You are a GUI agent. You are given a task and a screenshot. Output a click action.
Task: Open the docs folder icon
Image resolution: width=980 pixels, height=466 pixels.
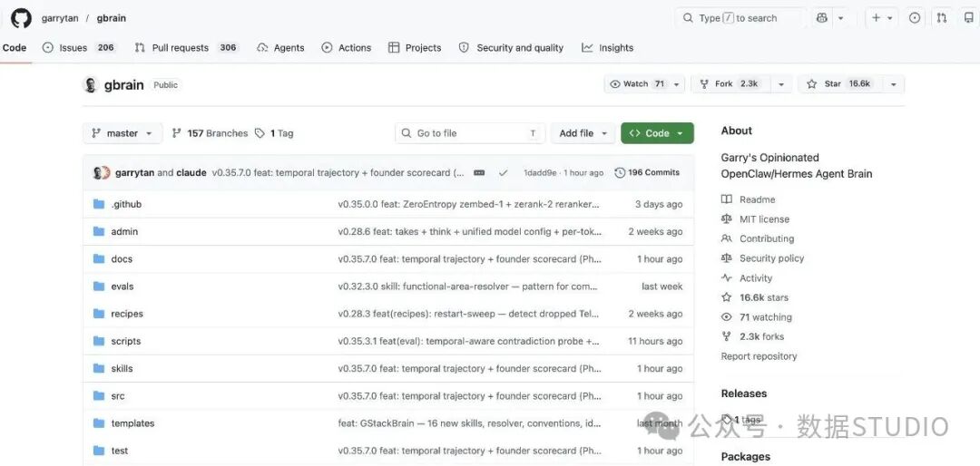[99, 259]
